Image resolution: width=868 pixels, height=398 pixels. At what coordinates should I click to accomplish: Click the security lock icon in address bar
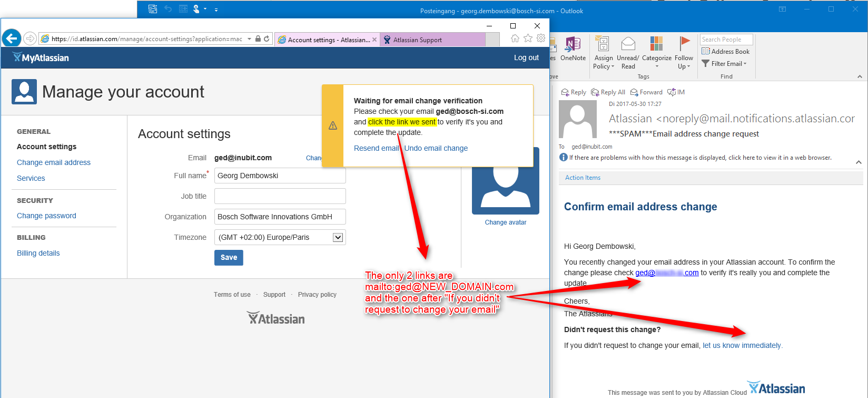258,38
